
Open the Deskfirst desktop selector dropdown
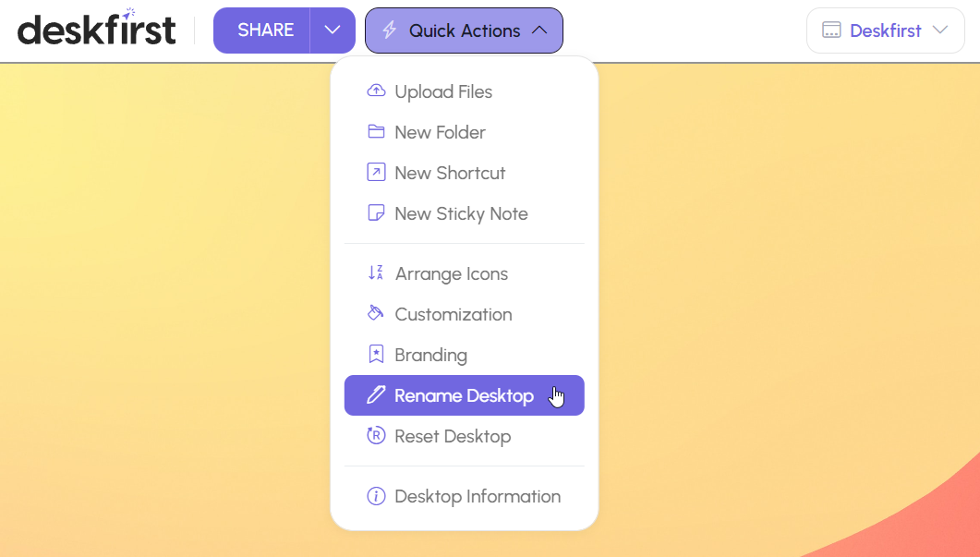(x=885, y=30)
